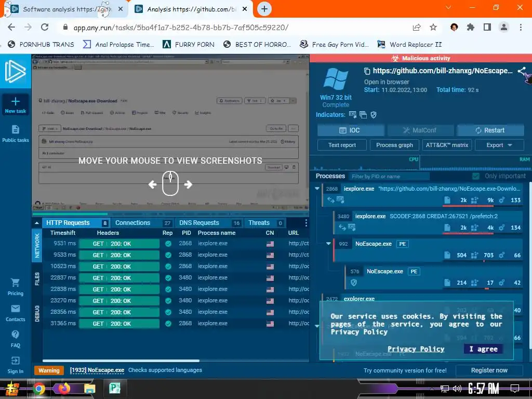Collapse the iexplore.exe 2868 process tree

tap(317, 189)
